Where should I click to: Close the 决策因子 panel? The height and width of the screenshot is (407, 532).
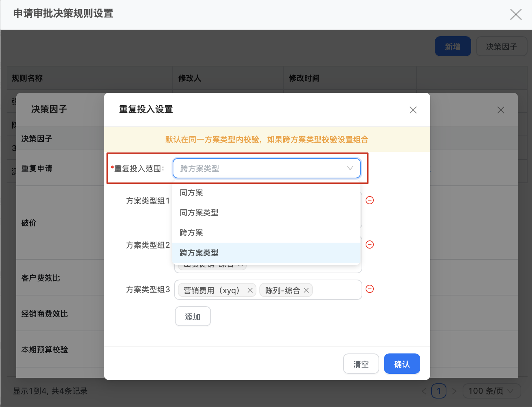pos(501,110)
